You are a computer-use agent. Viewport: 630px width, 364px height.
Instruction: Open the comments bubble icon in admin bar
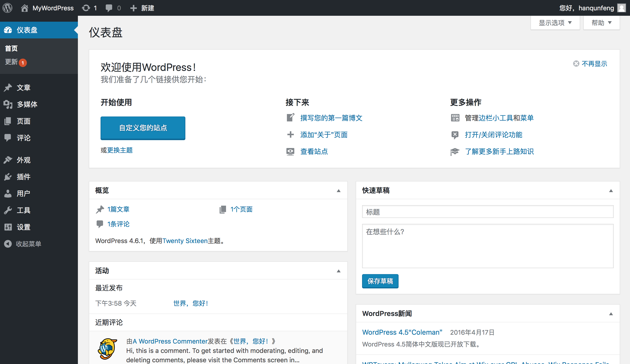click(x=109, y=8)
